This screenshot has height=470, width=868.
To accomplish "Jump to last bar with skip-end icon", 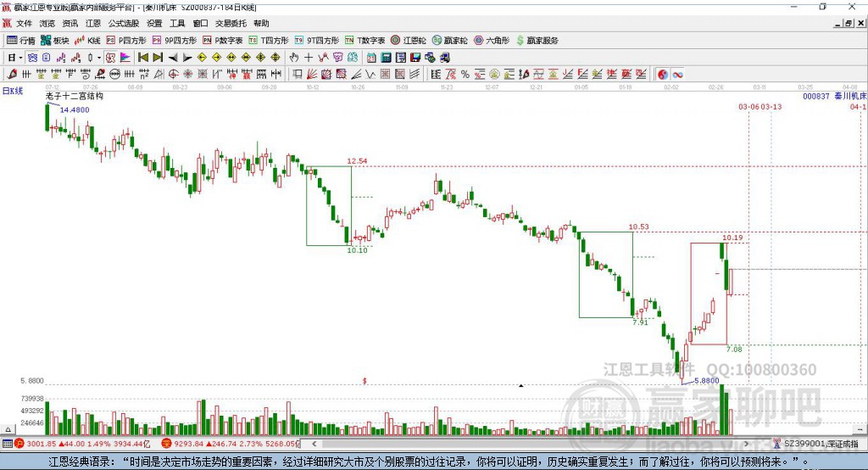I will tap(158, 58).
